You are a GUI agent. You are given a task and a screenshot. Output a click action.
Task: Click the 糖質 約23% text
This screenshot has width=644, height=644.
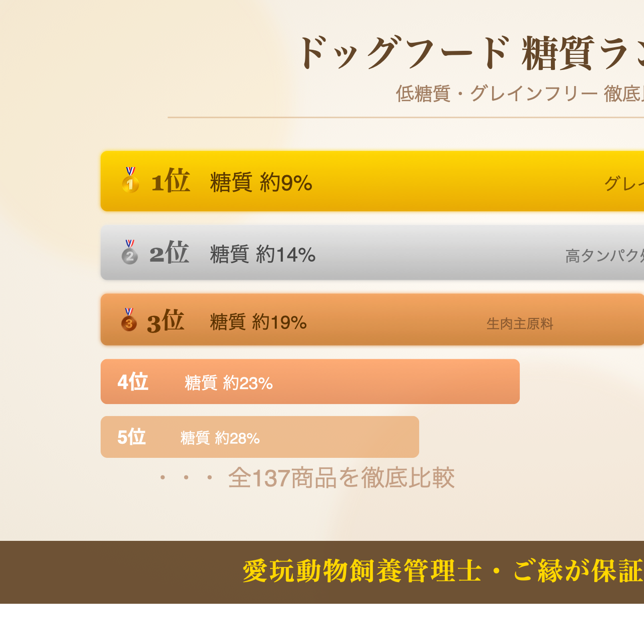click(228, 383)
